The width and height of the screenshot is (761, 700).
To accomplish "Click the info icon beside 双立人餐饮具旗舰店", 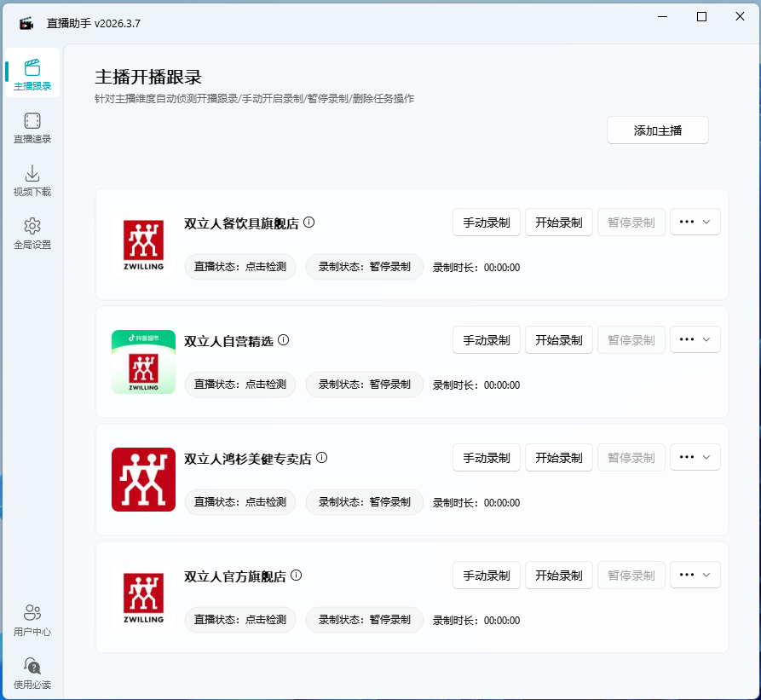I will [x=308, y=222].
